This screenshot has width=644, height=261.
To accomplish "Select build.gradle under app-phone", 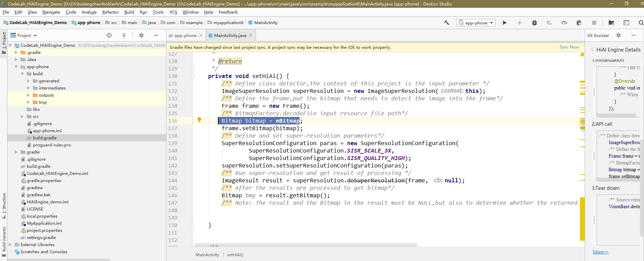I will [x=45, y=138].
